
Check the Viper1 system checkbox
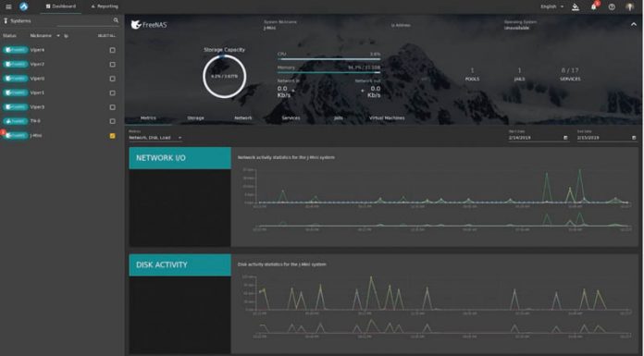pyautogui.click(x=112, y=92)
